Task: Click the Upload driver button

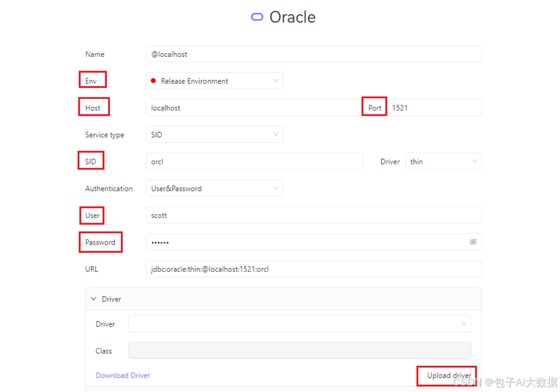Action: 449,375
